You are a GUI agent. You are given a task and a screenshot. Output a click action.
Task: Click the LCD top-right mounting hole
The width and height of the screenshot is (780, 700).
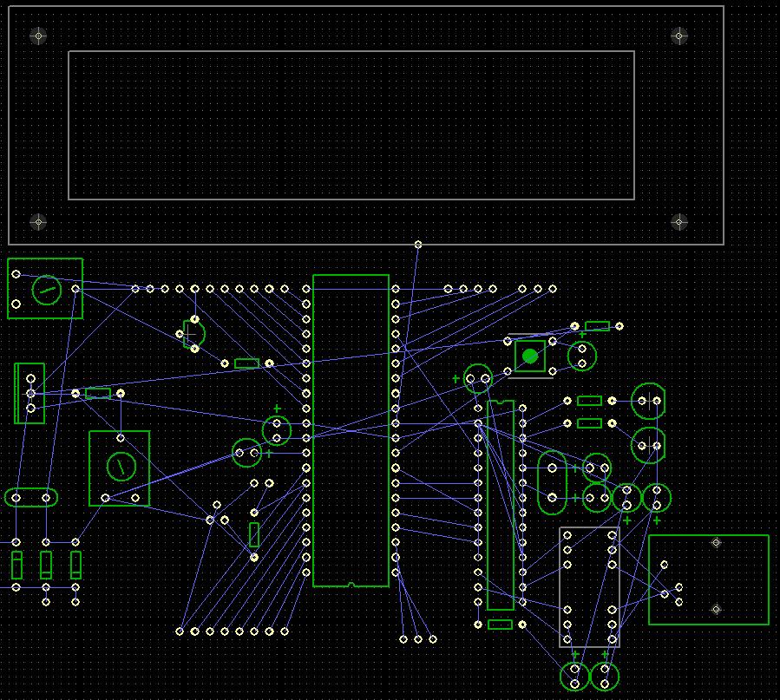(679, 36)
